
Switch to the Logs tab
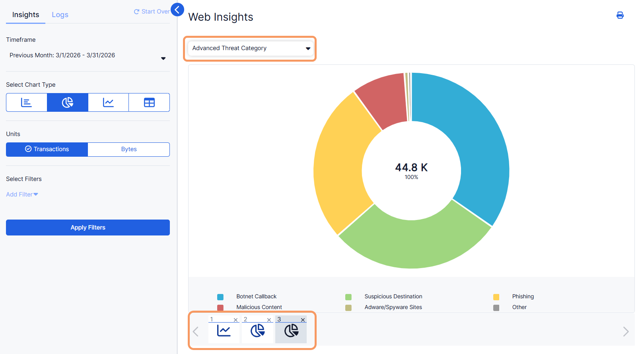pos(60,15)
